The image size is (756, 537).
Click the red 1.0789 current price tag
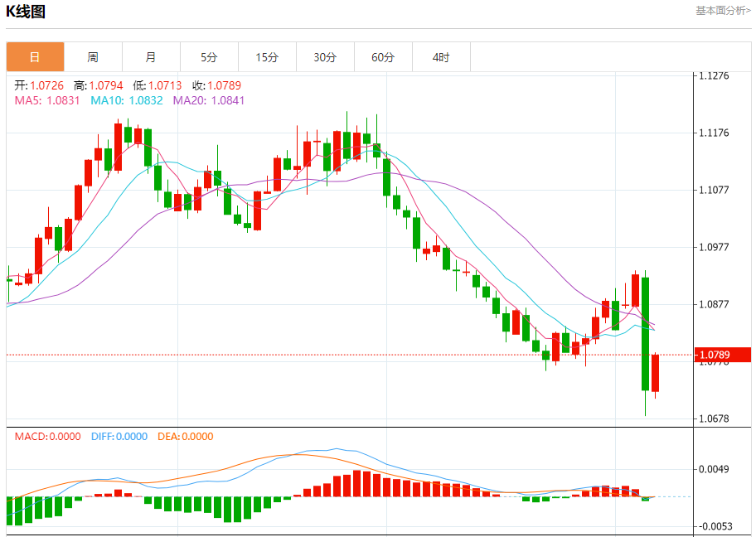(723, 355)
